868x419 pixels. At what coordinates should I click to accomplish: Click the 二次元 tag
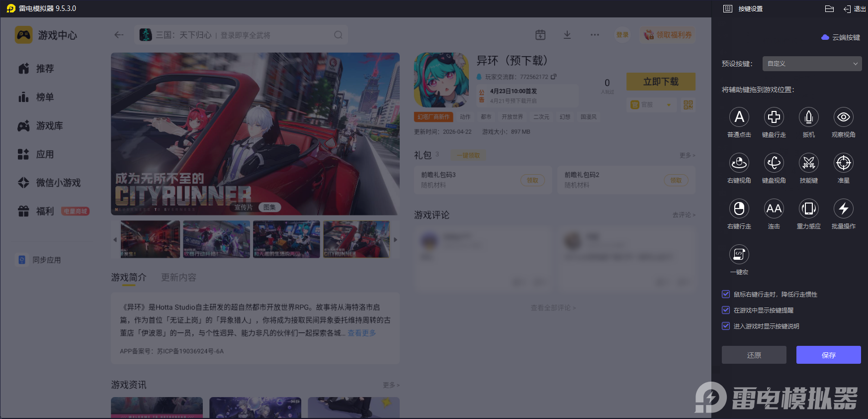tap(541, 117)
